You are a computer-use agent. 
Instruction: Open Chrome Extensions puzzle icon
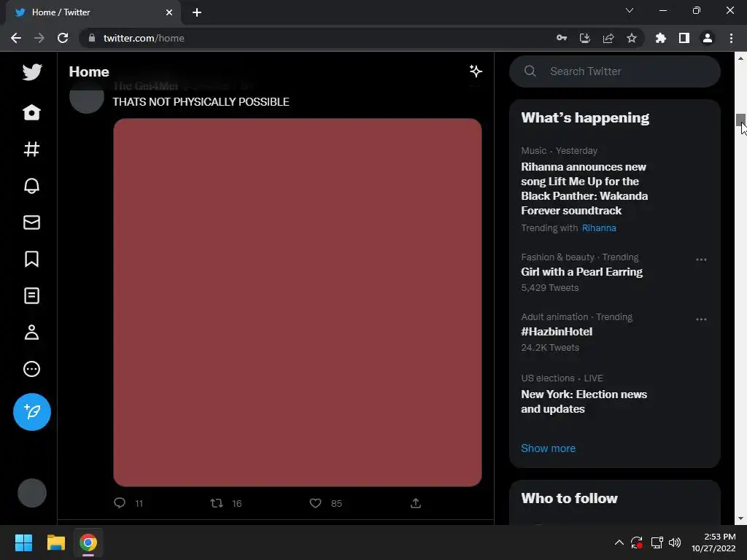(661, 38)
